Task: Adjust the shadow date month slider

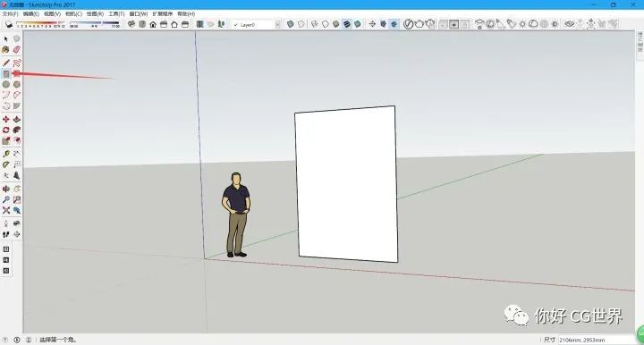Action: tap(40, 25)
